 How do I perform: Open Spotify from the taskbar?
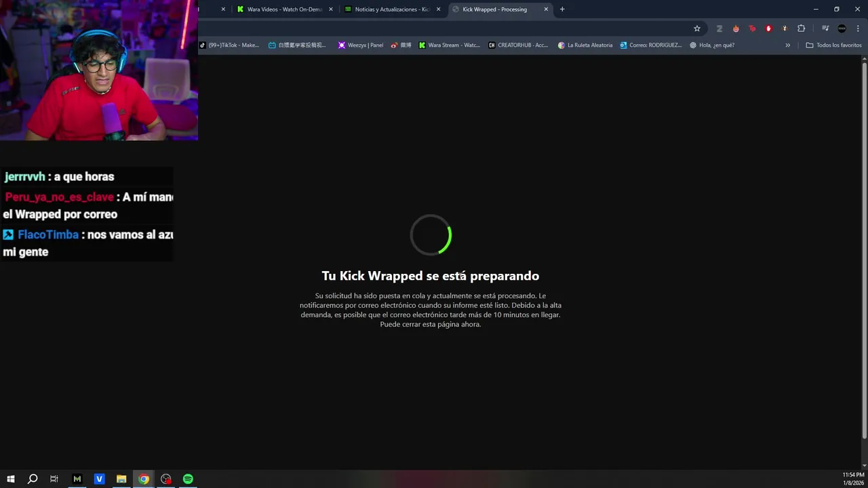[188, 479]
